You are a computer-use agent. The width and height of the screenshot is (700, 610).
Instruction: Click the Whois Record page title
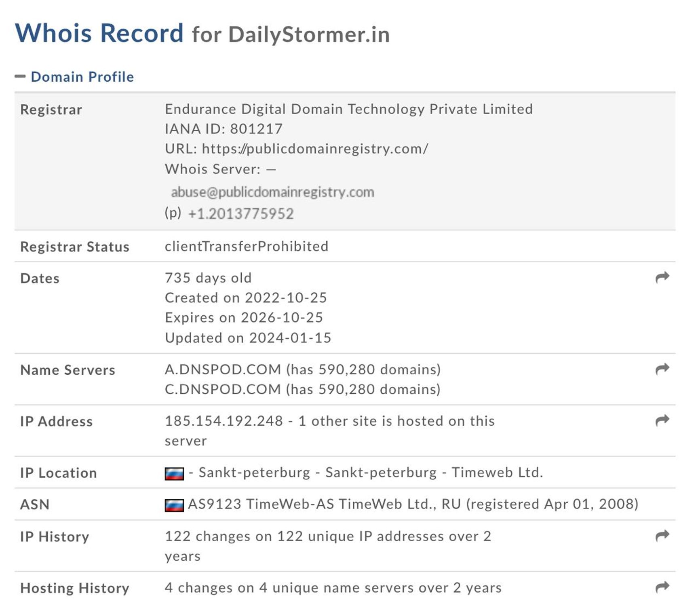coord(99,33)
